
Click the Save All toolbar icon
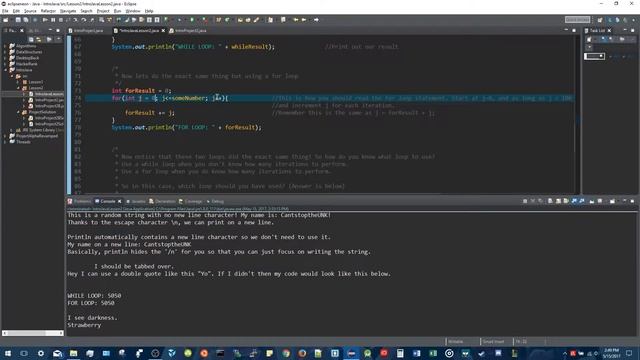click(x=26, y=20)
